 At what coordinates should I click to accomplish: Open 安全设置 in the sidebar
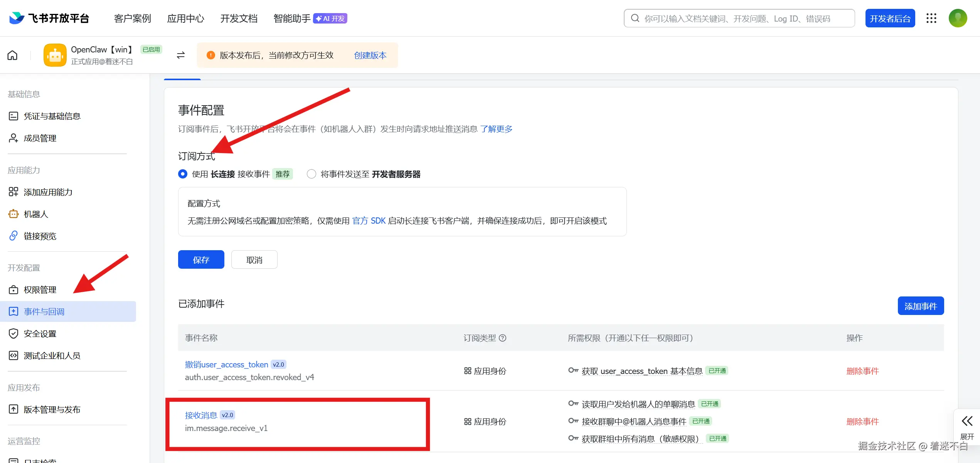(40, 333)
